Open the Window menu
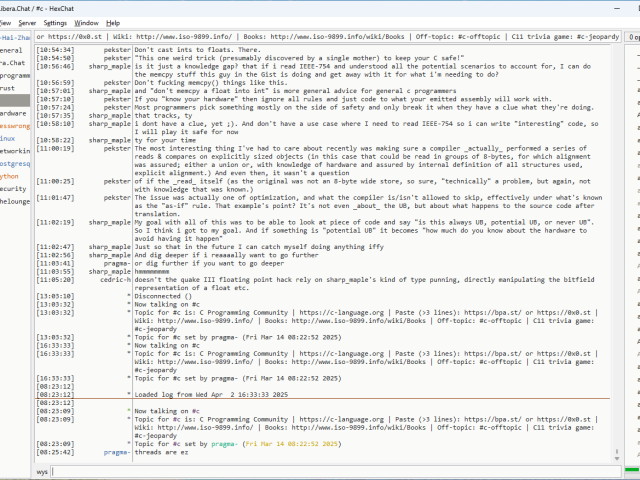This screenshot has height=480, width=640. click(87, 21)
